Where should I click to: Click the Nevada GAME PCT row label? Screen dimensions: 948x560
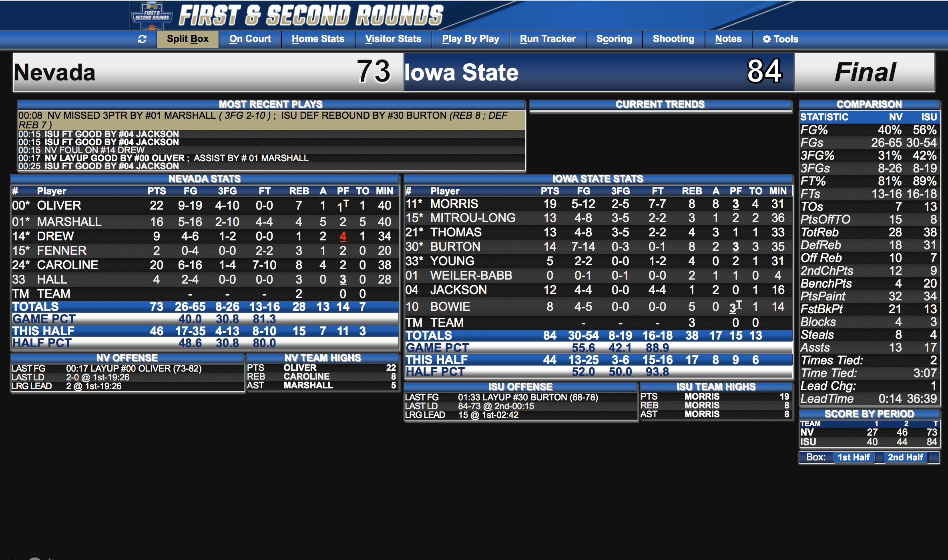coord(44,319)
